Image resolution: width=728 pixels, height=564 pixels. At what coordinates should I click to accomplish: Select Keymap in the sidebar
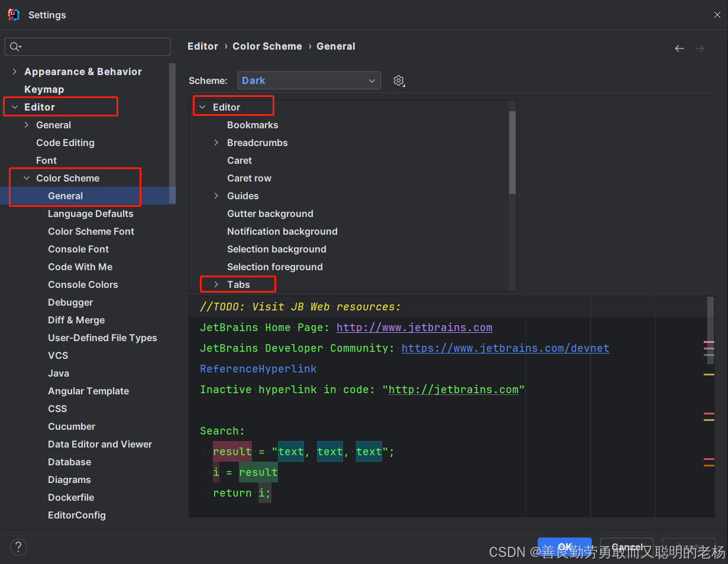tap(44, 89)
